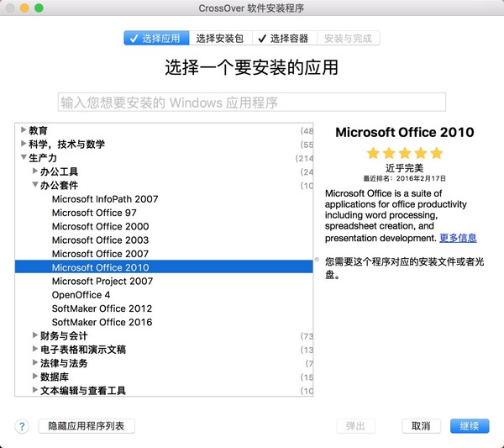504x448 pixels.
Task: Expand the 教育 category
Action: click(24, 130)
